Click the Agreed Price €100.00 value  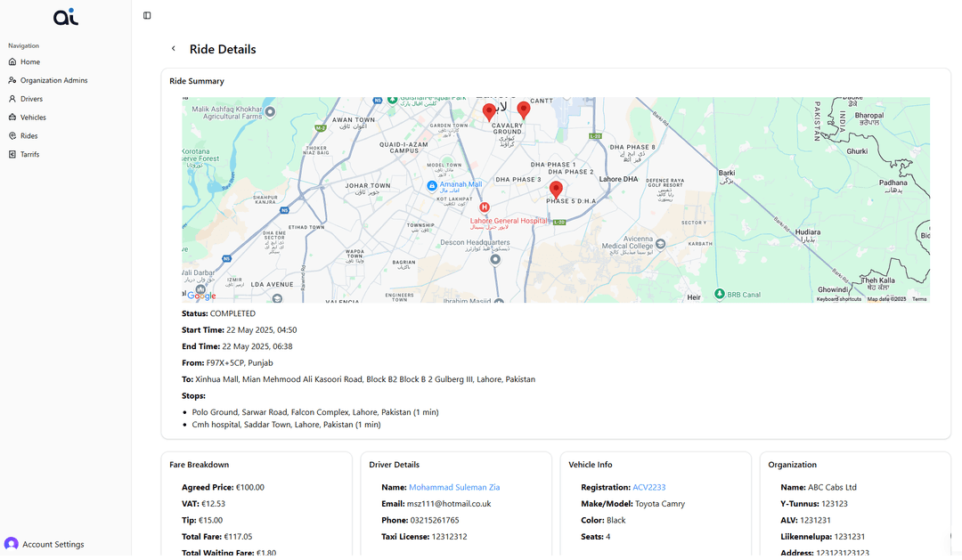pyautogui.click(x=249, y=487)
